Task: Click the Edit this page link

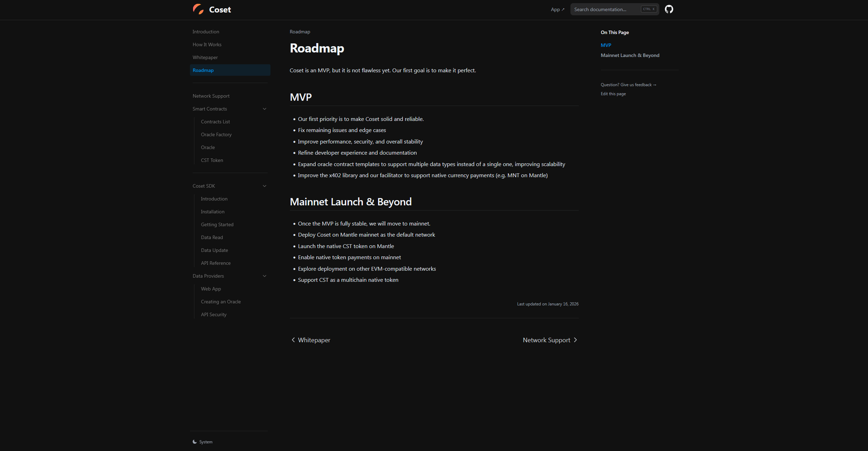Action: (613, 94)
